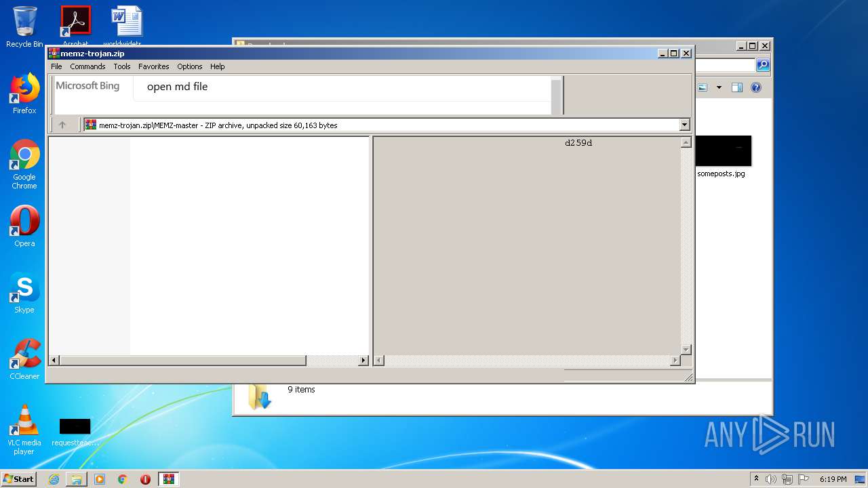Click the Bing banner vertical scrollbar
Image resolution: width=868 pixels, height=488 pixels.
tap(556, 96)
